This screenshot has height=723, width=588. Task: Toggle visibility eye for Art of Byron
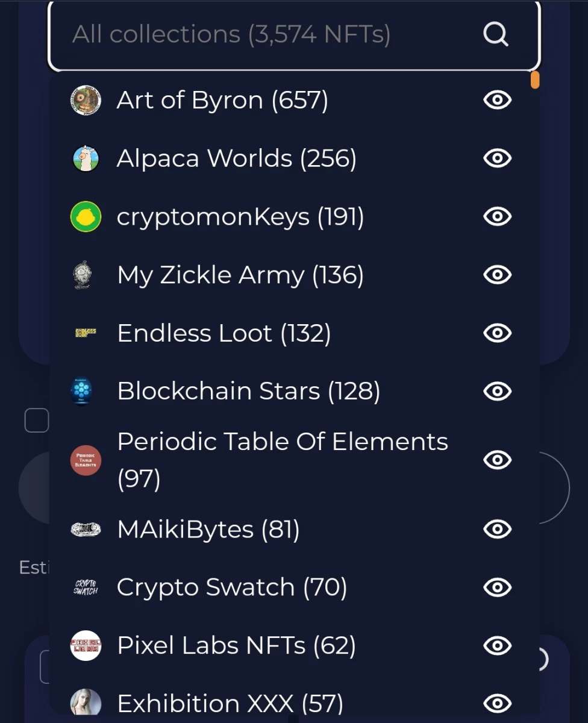pos(498,100)
